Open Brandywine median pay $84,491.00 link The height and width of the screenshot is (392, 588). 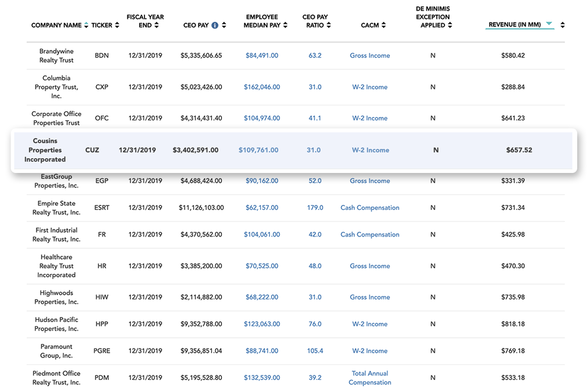pos(262,55)
